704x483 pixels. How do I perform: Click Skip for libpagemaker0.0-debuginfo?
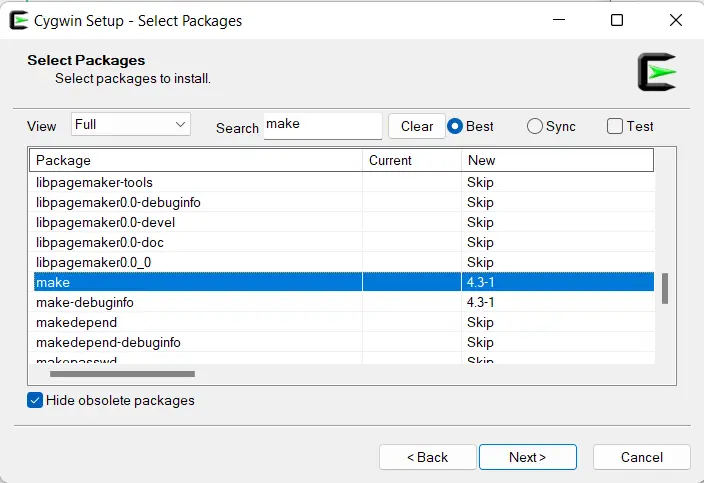coord(480,202)
